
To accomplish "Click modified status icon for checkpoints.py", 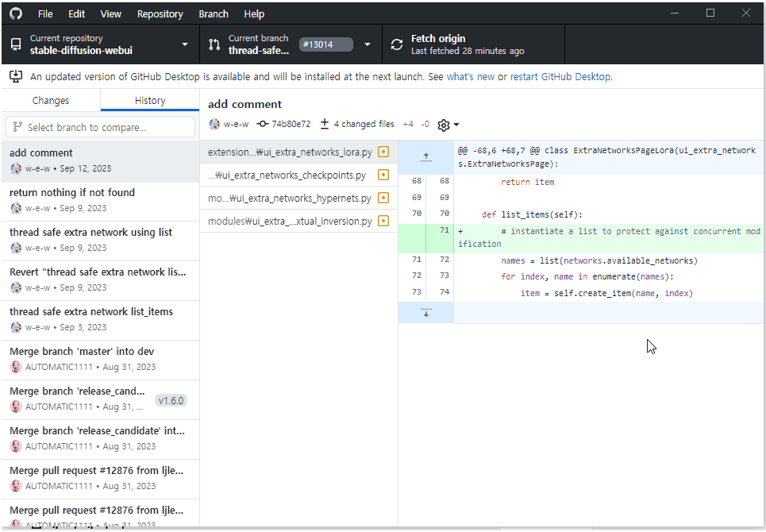I will pos(383,175).
